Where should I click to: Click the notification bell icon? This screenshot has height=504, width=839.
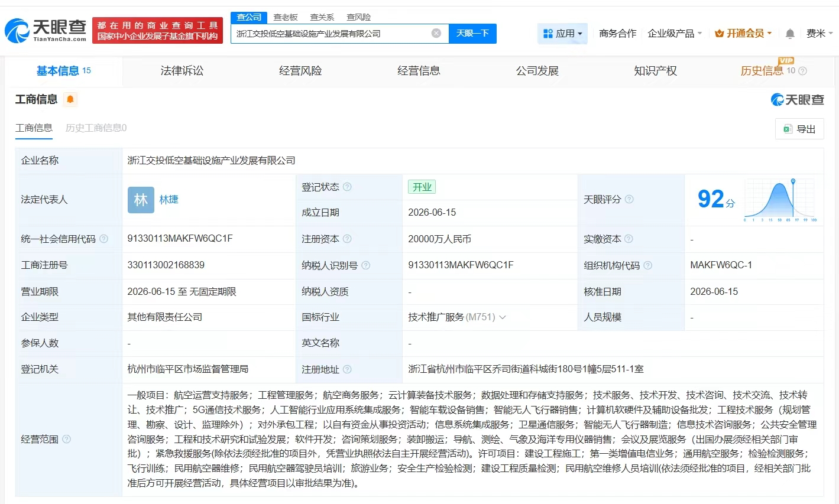click(790, 34)
